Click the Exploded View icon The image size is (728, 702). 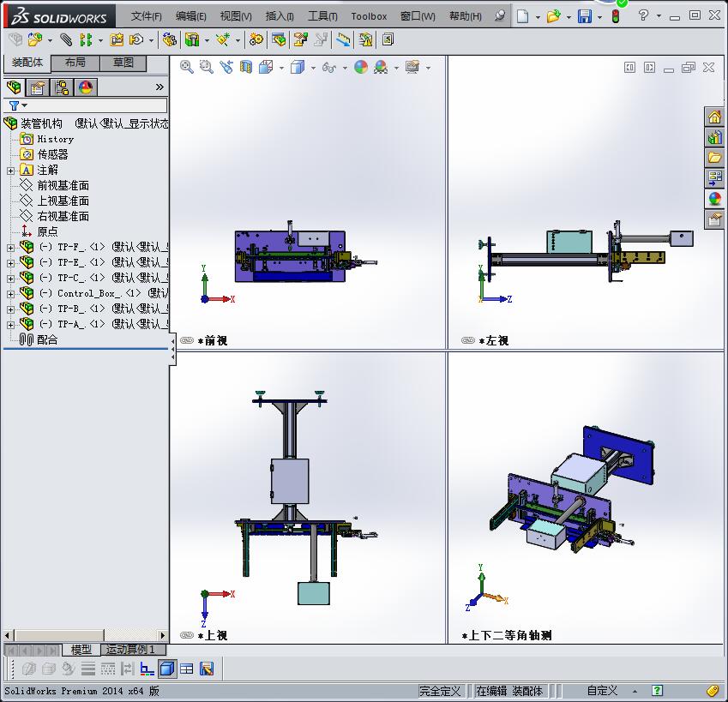click(301, 40)
